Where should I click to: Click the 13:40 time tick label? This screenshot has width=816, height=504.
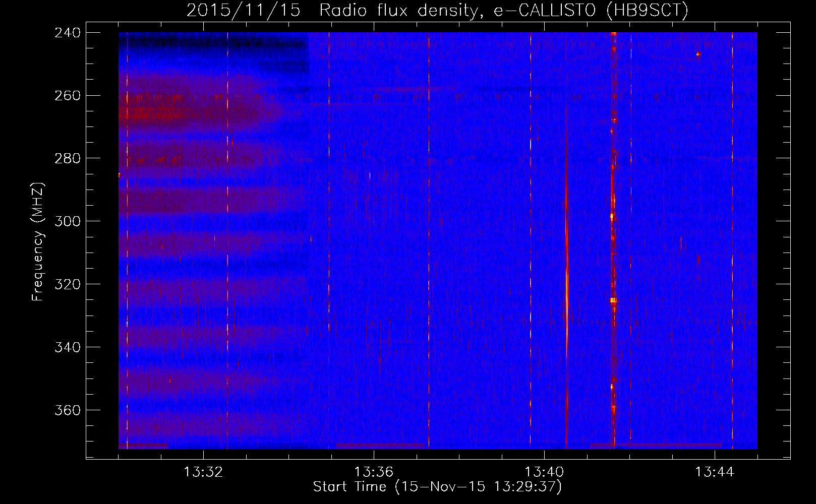coord(544,472)
